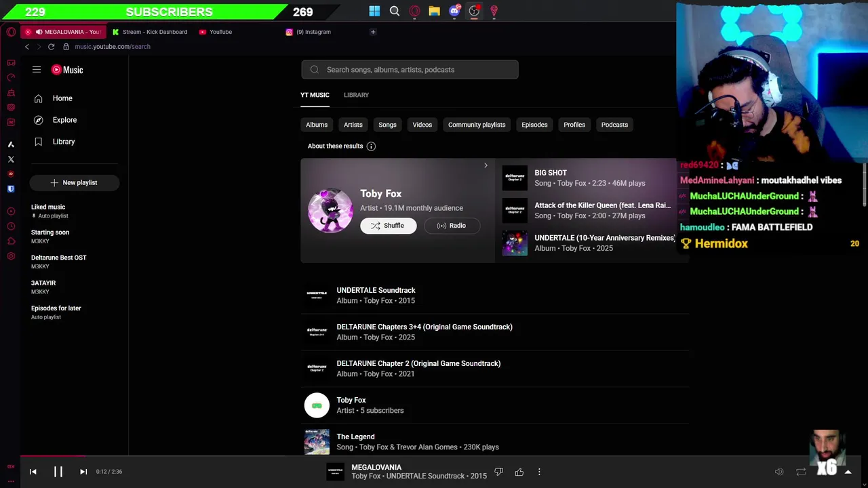868x488 pixels.
Task: Filter results by Albums
Action: click(317, 125)
